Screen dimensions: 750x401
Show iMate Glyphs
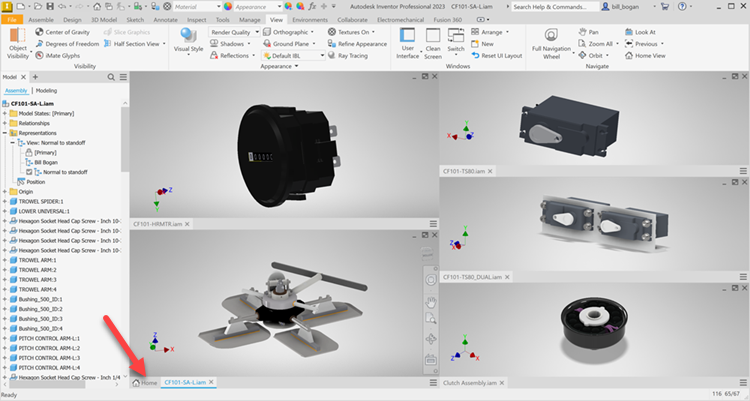click(57, 56)
